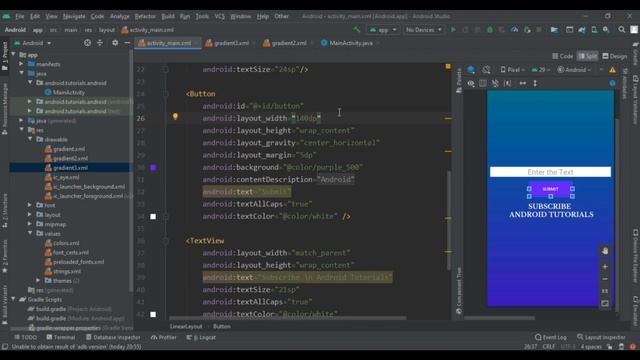The image size is (640, 360).
Task: Click white color swatch in gutter line 34
Action: (x=153, y=216)
